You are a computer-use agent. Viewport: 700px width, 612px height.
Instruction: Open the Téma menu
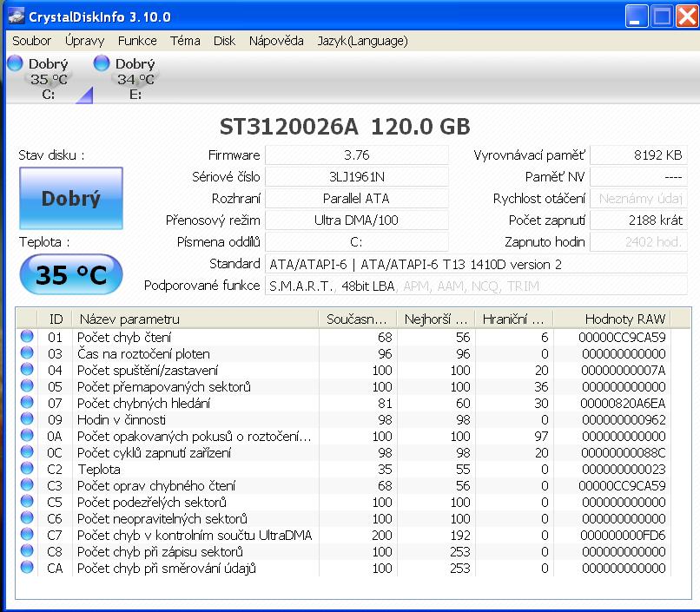click(x=185, y=41)
